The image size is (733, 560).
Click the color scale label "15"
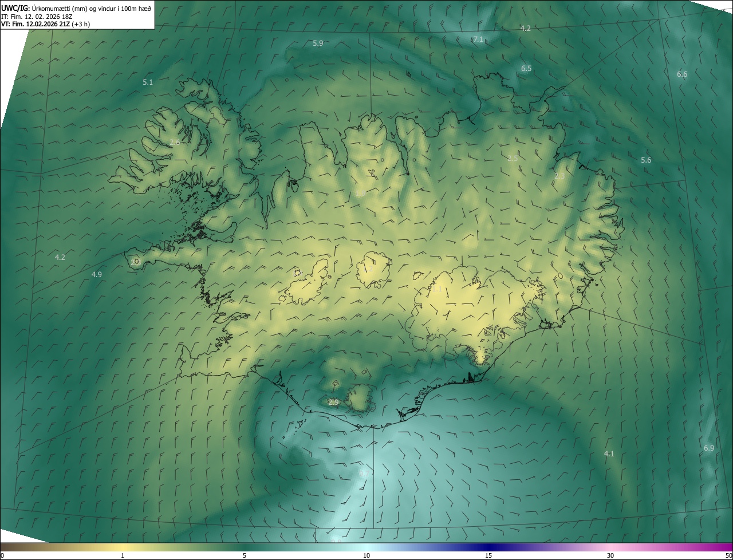pyautogui.click(x=488, y=555)
